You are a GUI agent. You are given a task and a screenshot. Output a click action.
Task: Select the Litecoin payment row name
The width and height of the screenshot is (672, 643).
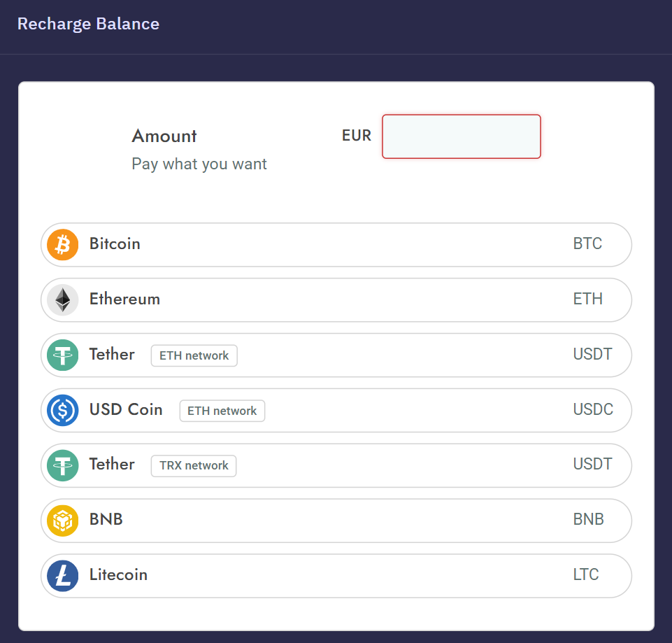pyautogui.click(x=118, y=575)
